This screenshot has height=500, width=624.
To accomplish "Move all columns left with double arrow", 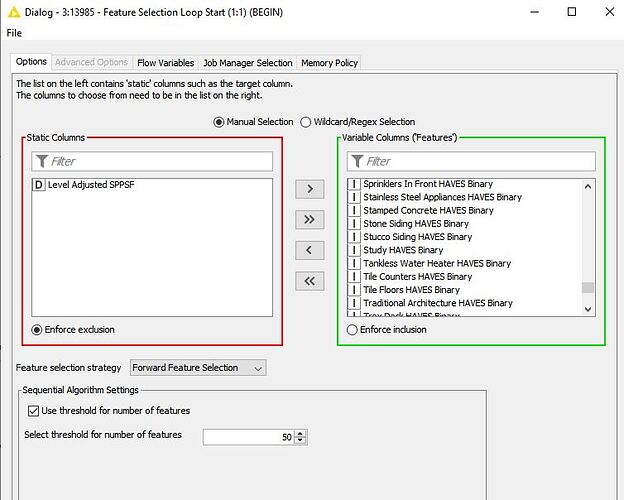I will tap(310, 281).
